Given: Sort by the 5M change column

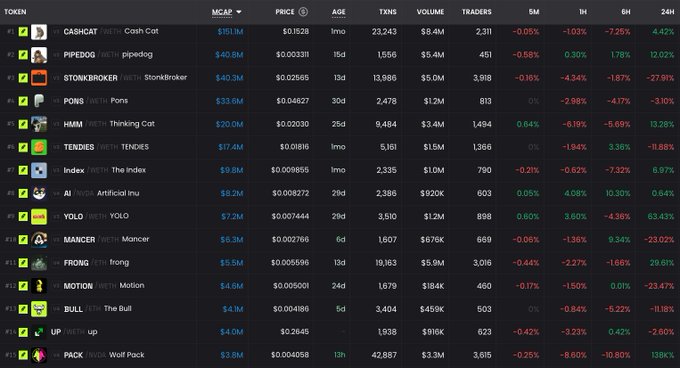Looking at the screenshot, I should tap(534, 12).
